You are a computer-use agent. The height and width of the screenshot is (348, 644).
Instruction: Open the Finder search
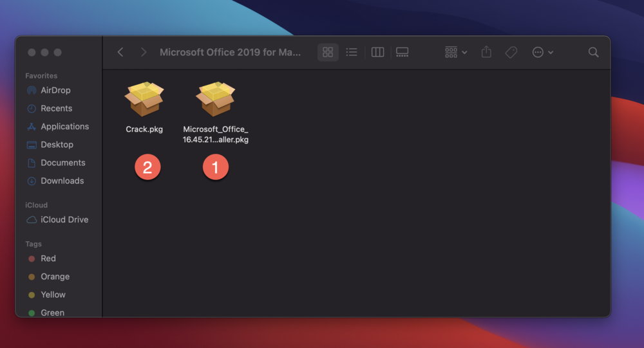click(x=593, y=52)
